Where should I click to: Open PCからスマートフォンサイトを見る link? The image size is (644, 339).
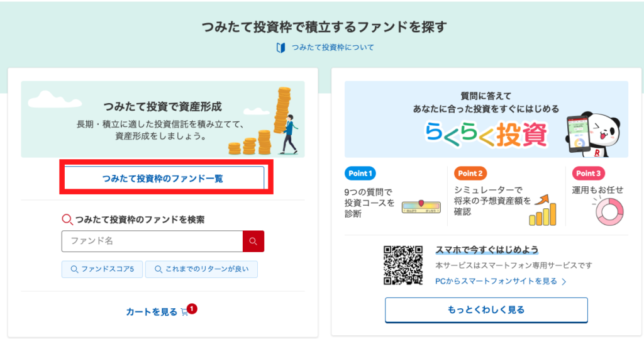(496, 282)
